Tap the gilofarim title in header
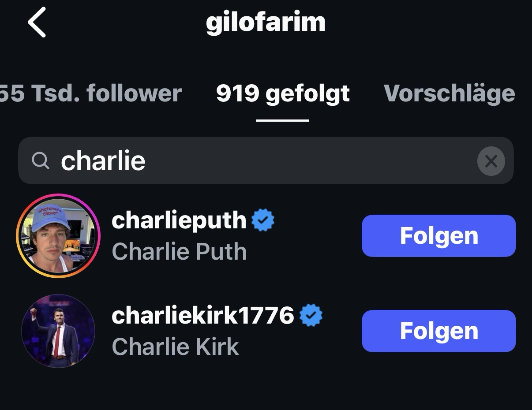Viewport: 532px width, 410px height. (266, 23)
